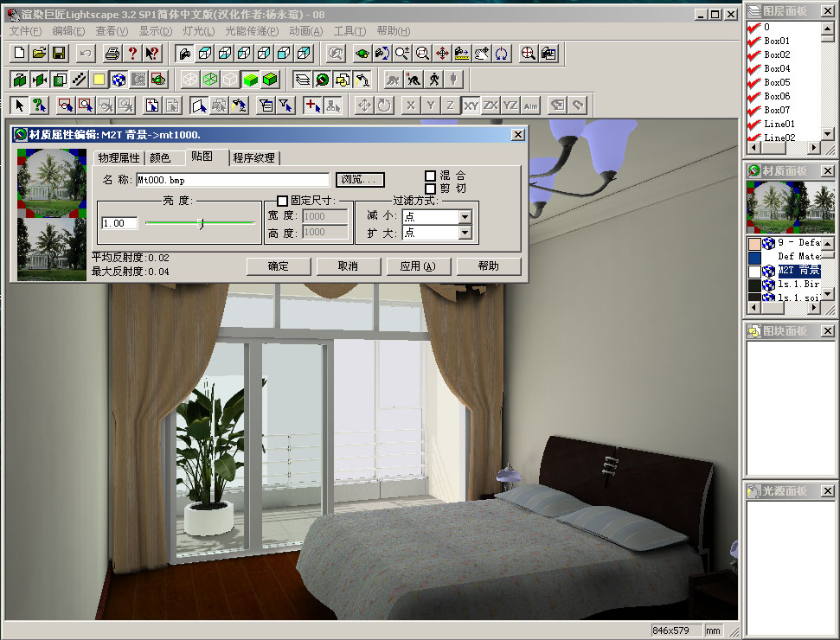Click the color swatch beside 9 - Default material

click(754, 244)
